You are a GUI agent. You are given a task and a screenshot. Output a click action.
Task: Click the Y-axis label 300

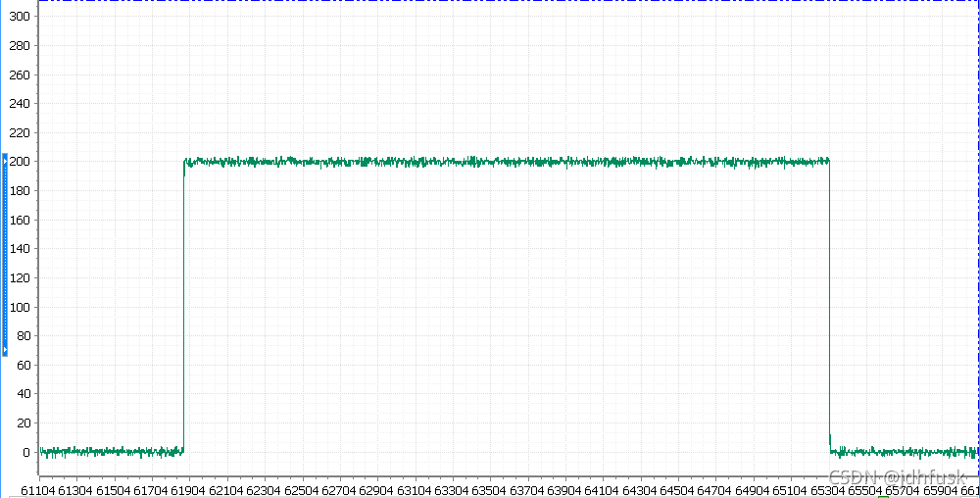pos(20,17)
